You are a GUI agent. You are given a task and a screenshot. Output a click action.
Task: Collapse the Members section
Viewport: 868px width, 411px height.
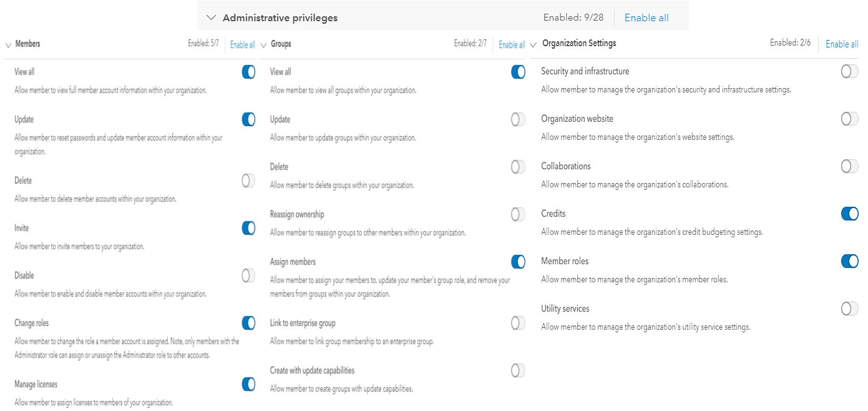point(7,44)
